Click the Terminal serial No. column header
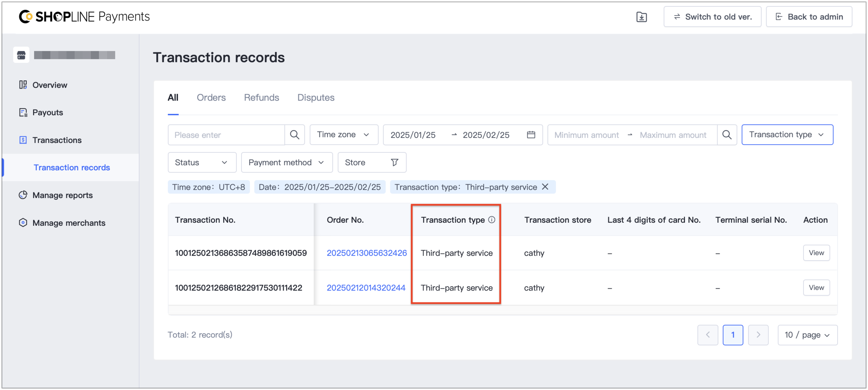Viewport: 868px width, 390px height. coord(751,220)
